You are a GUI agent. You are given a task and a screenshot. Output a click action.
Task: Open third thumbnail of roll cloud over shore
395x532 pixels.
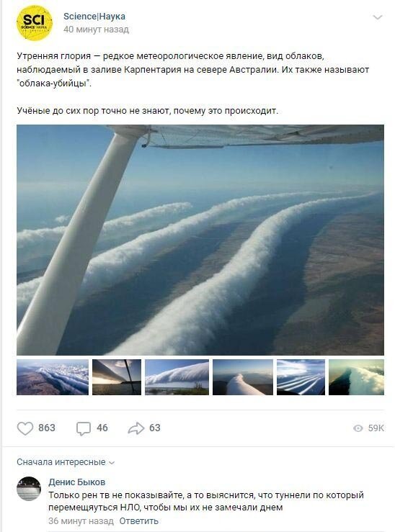pyautogui.click(x=177, y=377)
